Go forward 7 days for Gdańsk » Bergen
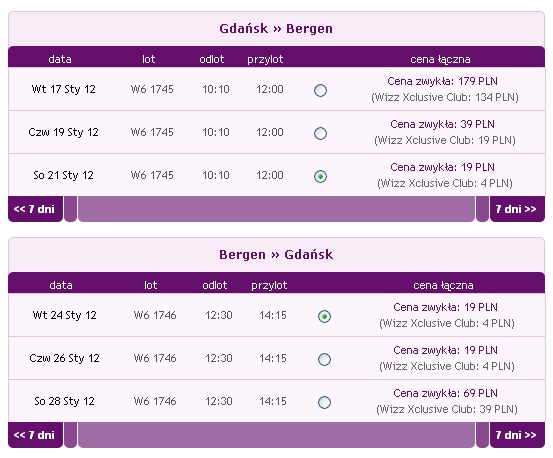Viewport: 553px width, 458px height. click(x=517, y=209)
